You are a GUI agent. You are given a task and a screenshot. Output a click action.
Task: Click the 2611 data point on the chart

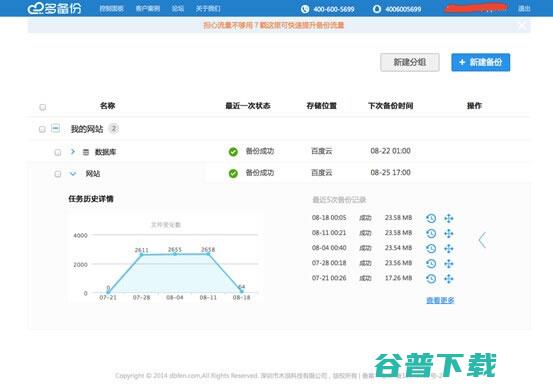tap(142, 254)
